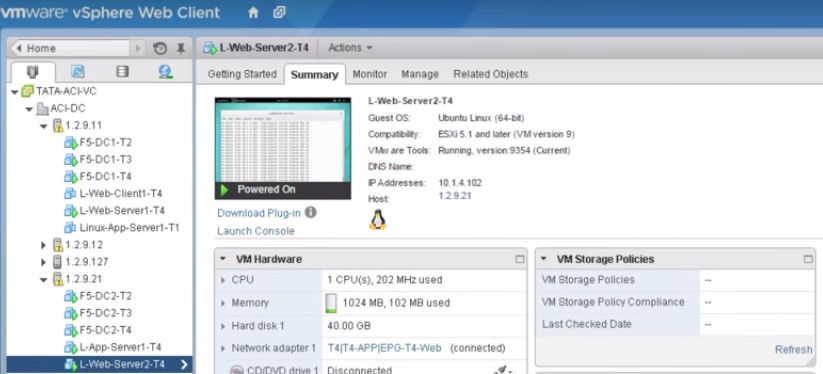The height and width of the screenshot is (374, 823).
Task: Click the Linux penguin guest OS icon
Action: pyautogui.click(x=377, y=219)
